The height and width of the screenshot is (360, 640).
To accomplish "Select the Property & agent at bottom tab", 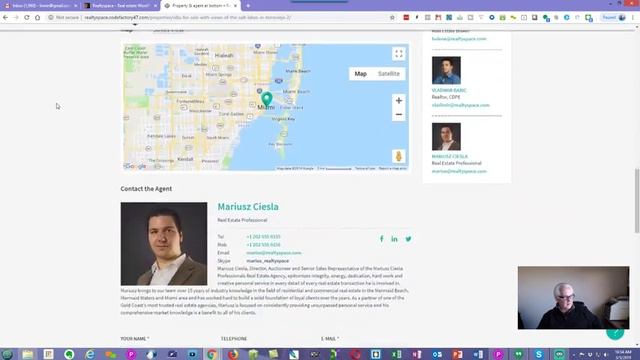I will [200, 6].
